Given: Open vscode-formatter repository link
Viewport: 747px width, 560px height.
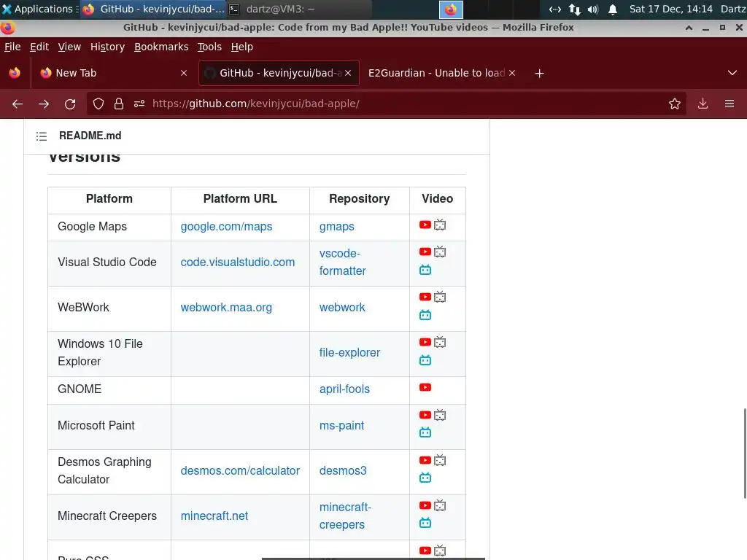Looking at the screenshot, I should tap(343, 262).
